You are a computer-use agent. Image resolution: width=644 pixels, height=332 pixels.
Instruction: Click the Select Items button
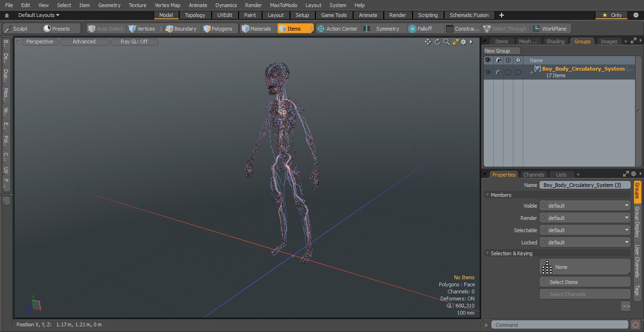[x=585, y=282]
